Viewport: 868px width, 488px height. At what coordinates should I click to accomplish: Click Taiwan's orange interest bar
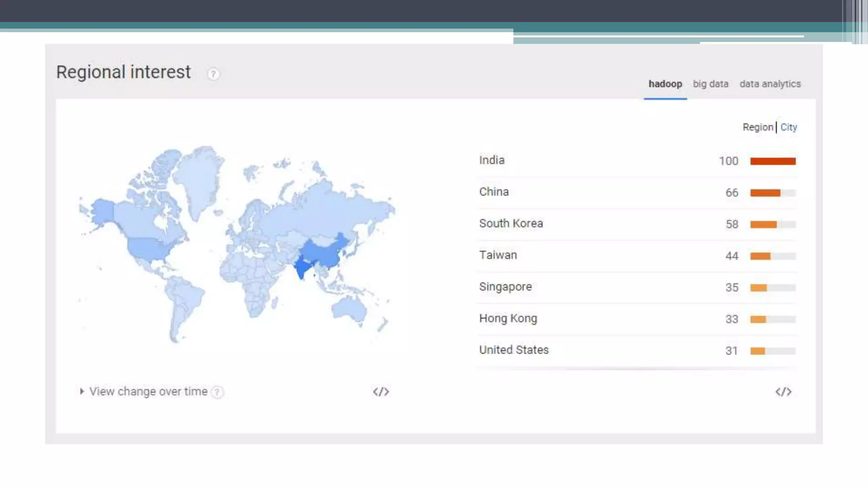pos(760,256)
